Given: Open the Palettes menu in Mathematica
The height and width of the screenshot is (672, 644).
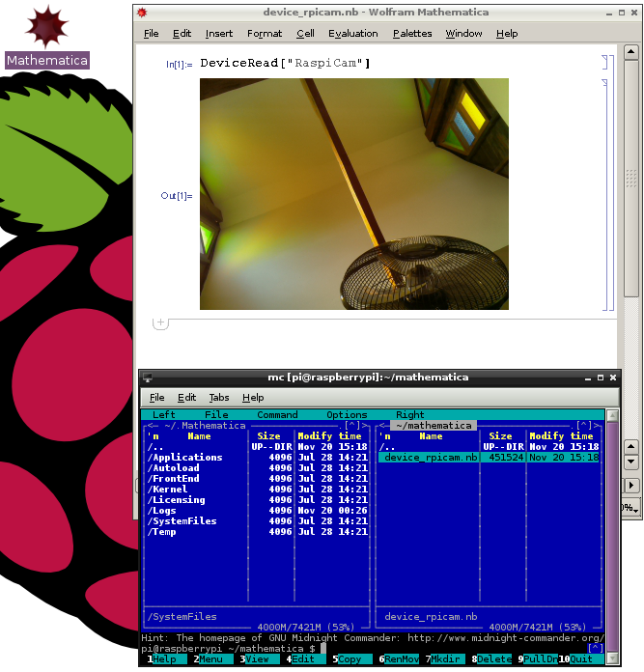Looking at the screenshot, I should (x=412, y=34).
